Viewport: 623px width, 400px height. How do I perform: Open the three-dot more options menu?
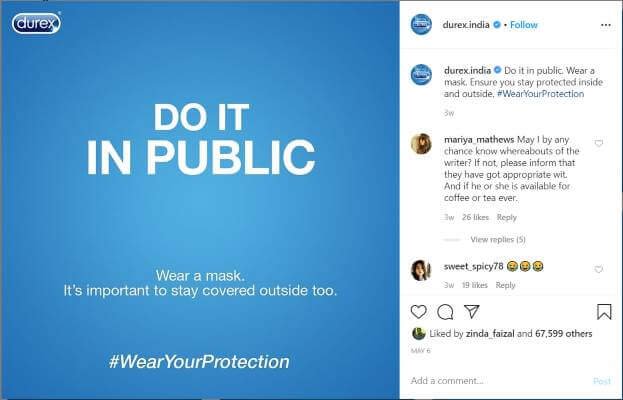click(x=606, y=25)
